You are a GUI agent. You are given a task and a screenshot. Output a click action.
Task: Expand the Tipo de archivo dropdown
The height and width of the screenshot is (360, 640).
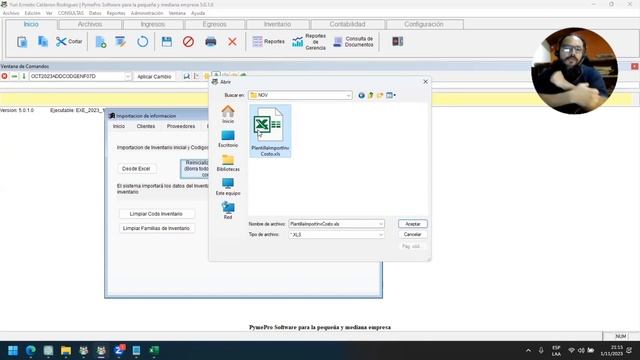tap(380, 235)
